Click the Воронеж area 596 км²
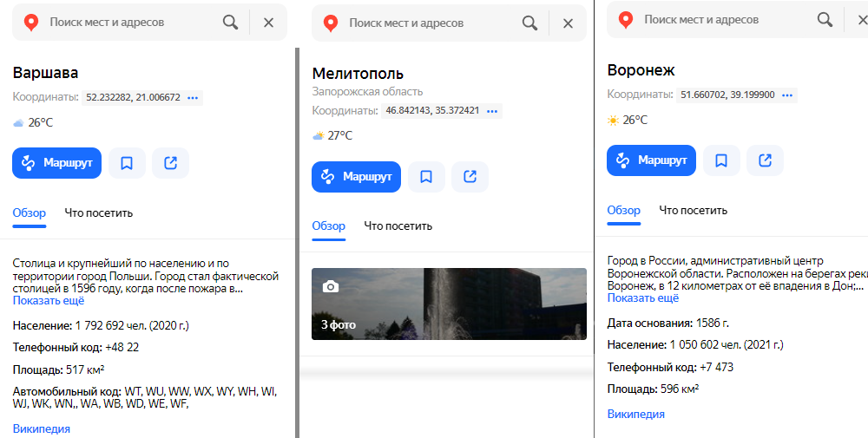Screen dimensions: 868x438 (x=680, y=389)
